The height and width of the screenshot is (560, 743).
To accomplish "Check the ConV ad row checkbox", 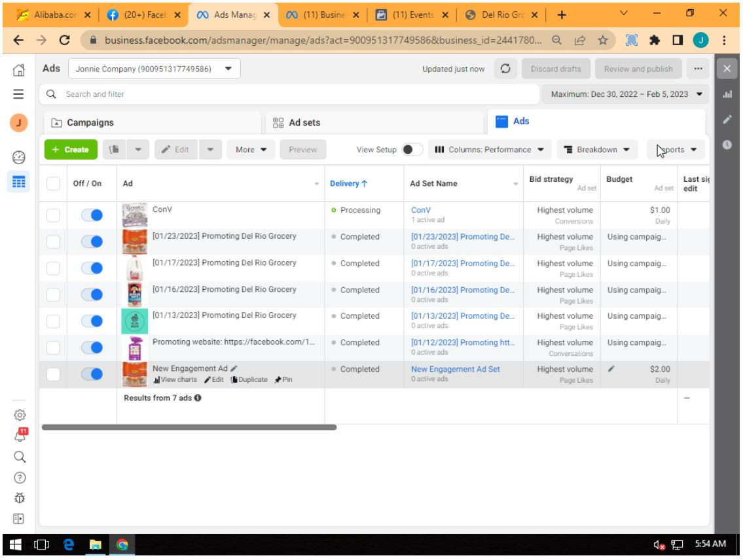I will [54, 215].
